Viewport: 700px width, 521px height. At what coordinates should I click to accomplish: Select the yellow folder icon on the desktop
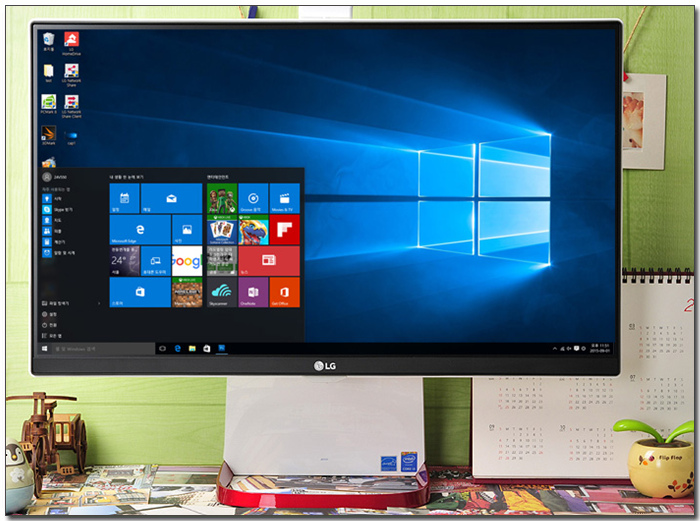tap(48, 73)
